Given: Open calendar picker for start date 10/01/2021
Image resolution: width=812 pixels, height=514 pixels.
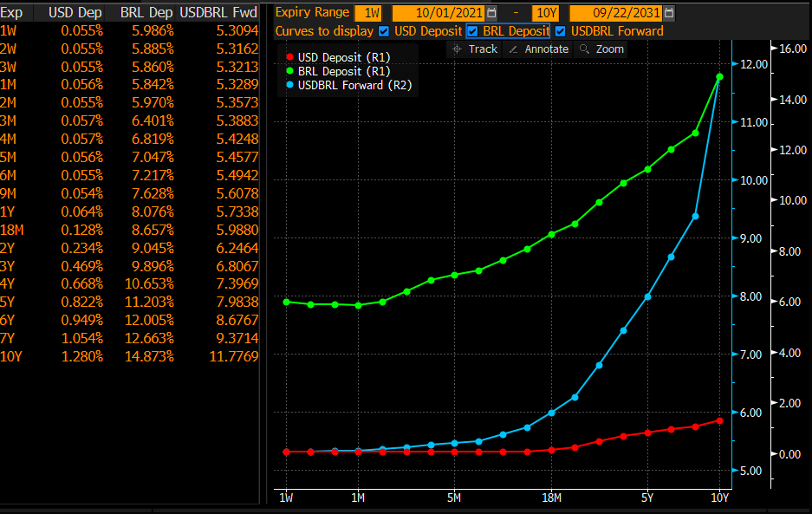Looking at the screenshot, I should click(491, 12).
